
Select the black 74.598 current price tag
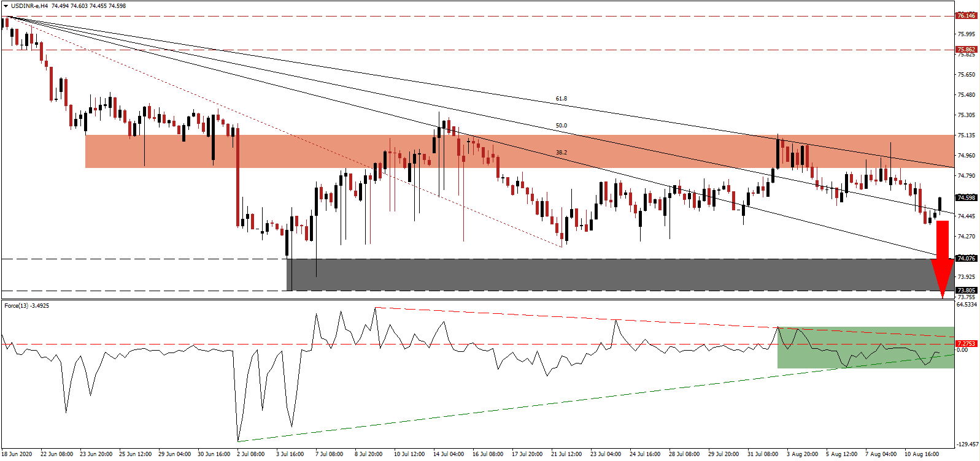click(x=966, y=197)
